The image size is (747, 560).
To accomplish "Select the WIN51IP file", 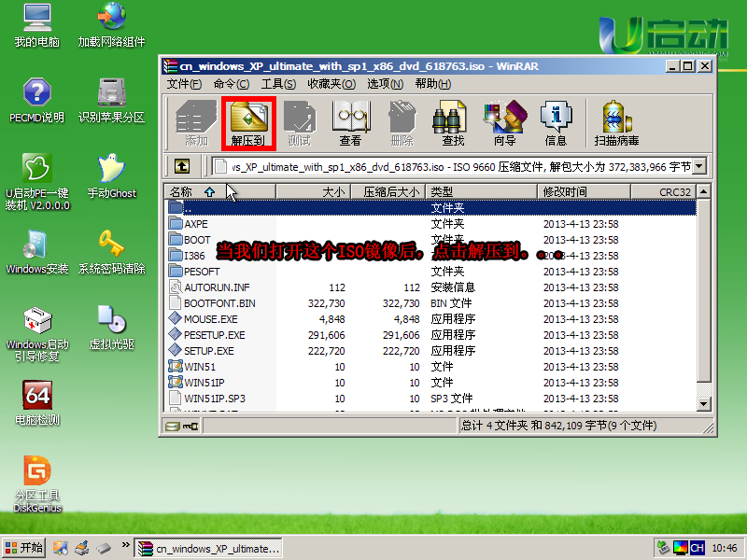I will point(430,383).
